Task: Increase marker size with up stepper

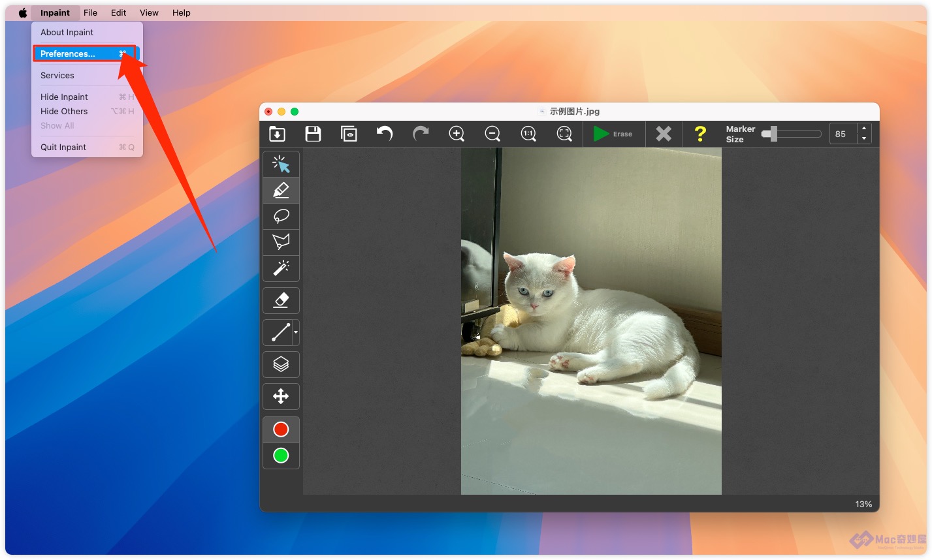Action: click(864, 129)
